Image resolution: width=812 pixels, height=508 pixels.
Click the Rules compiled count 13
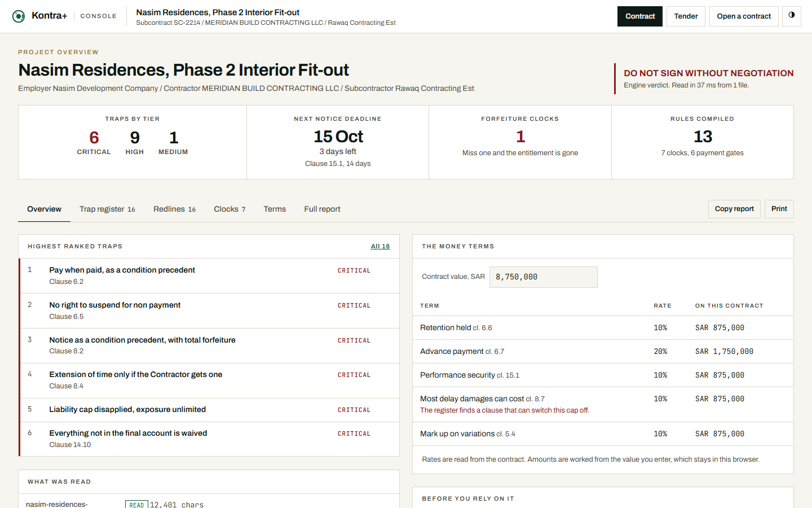click(x=703, y=137)
